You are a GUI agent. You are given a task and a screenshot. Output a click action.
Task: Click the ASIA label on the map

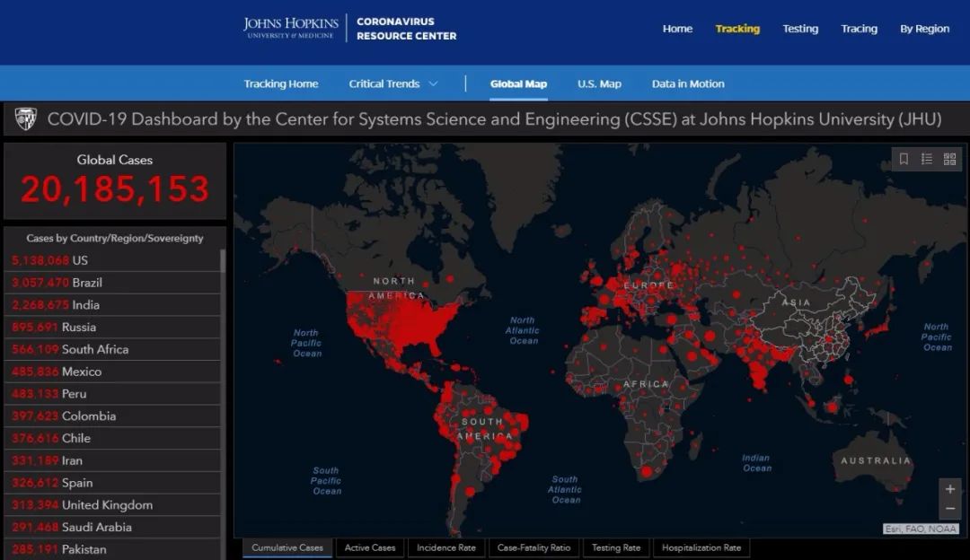(796, 302)
